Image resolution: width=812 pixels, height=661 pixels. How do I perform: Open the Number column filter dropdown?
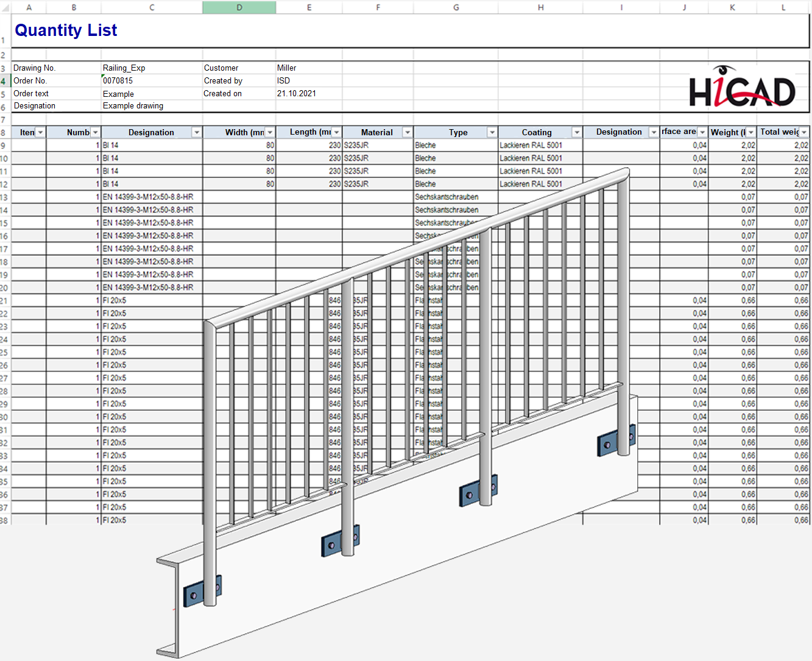click(95, 132)
